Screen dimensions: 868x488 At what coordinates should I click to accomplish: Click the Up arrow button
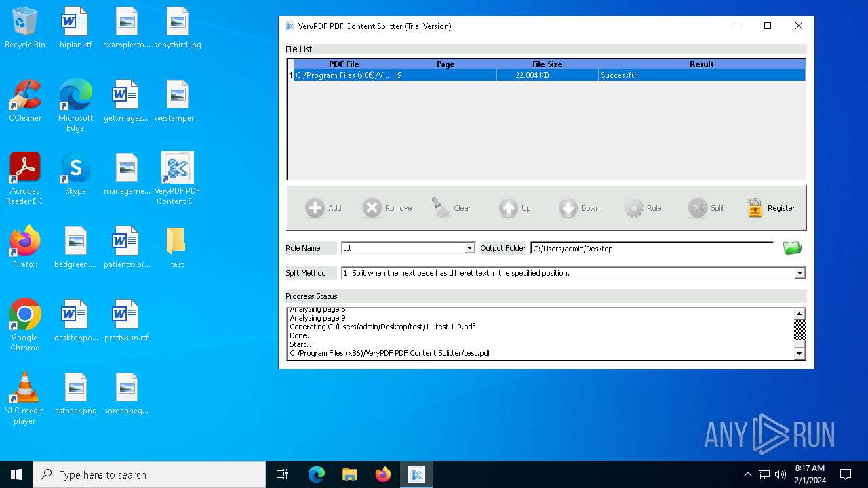[515, 208]
